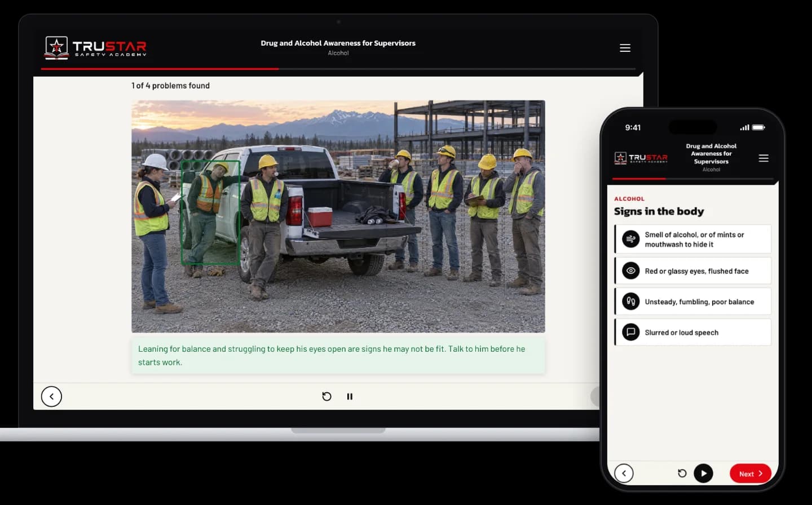812x505 pixels.
Task: Click the TruStar Safety Academy logo on laptop
Action: tap(95, 47)
